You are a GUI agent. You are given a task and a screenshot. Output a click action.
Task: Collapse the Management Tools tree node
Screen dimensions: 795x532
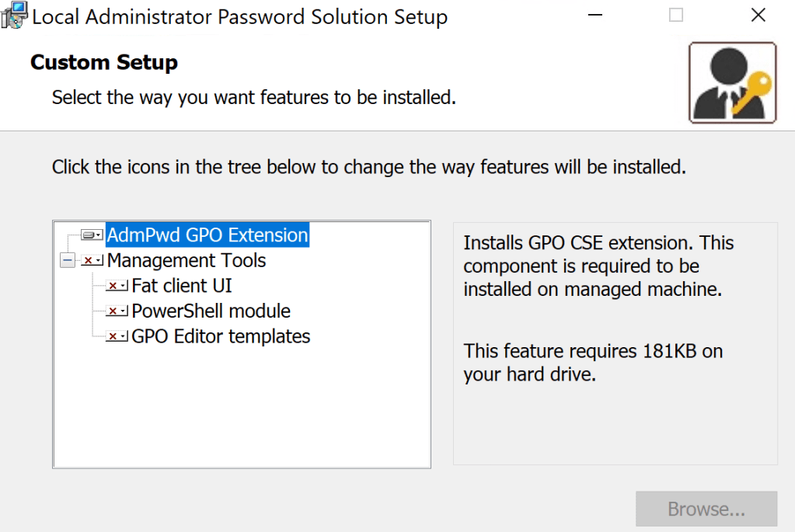coord(67,260)
